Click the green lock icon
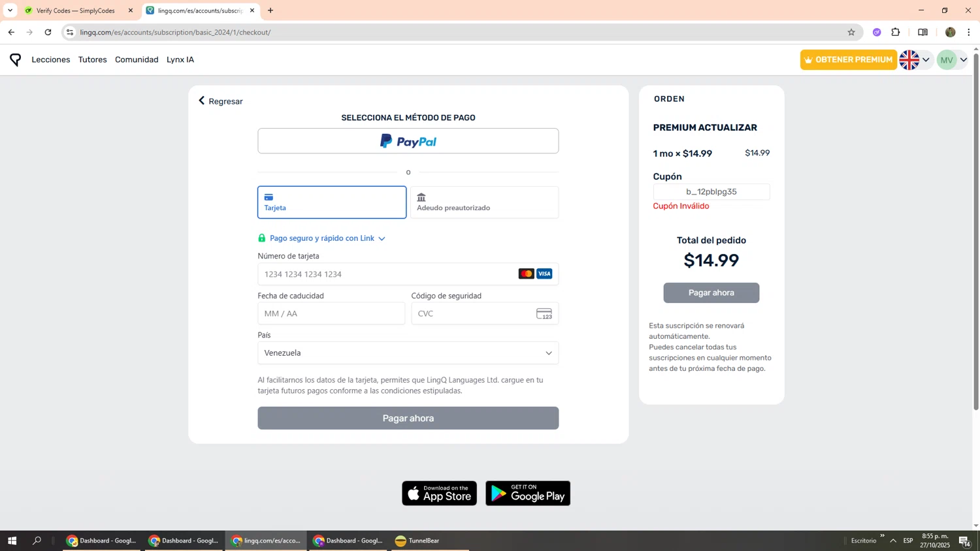The height and width of the screenshot is (551, 980). click(x=262, y=238)
